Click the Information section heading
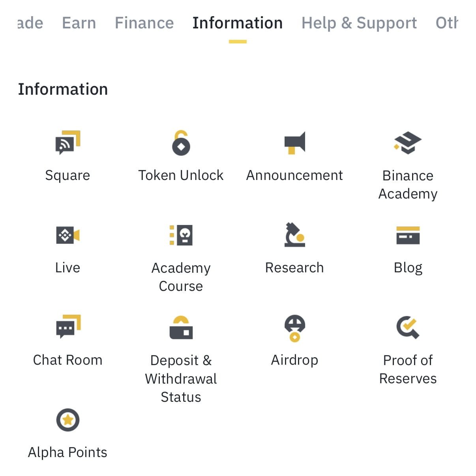Image resolution: width=476 pixels, height=476 pixels. (63, 89)
